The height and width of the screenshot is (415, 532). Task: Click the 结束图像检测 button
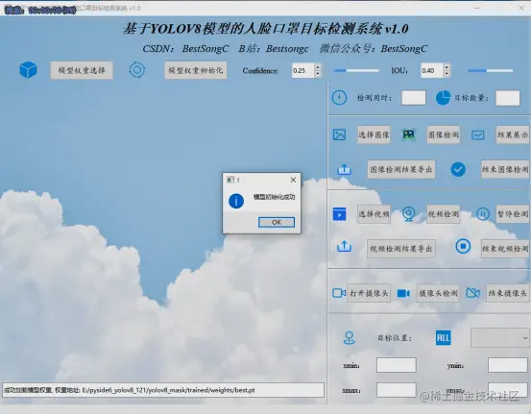[x=505, y=169]
